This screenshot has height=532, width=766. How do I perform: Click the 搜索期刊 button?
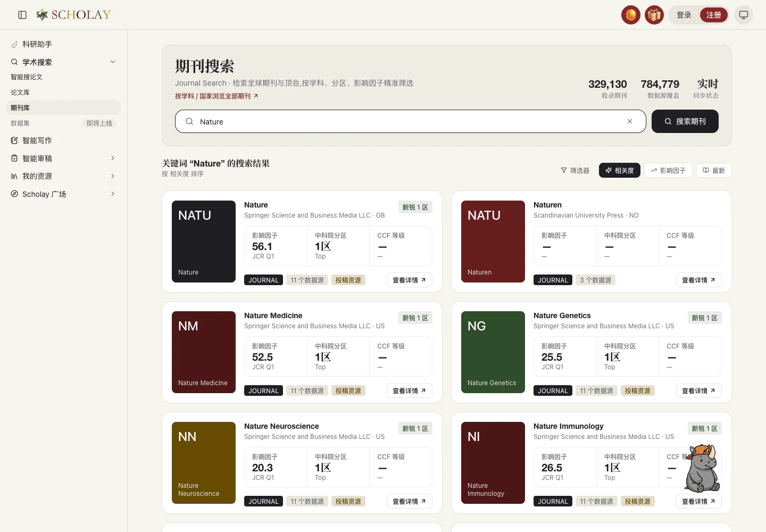point(685,121)
